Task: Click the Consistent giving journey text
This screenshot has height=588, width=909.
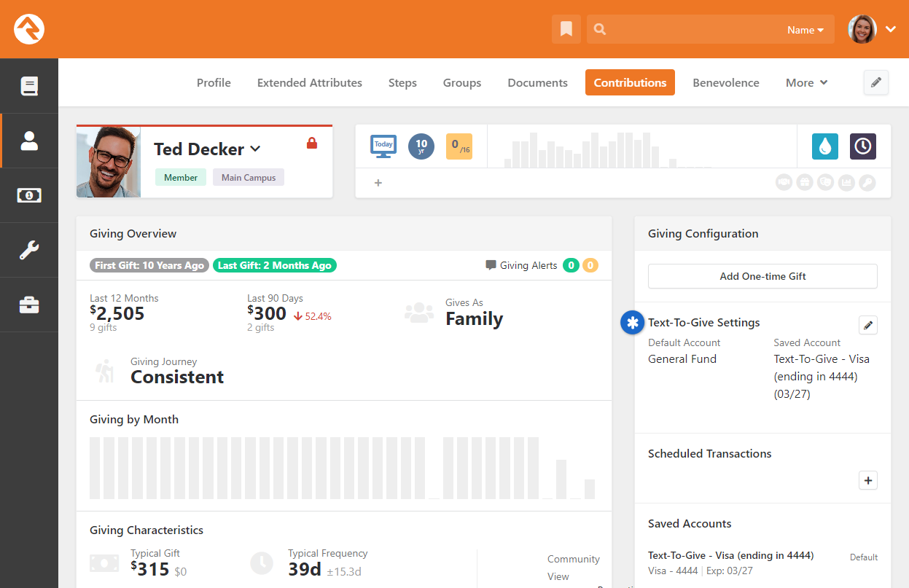Action: point(177,377)
